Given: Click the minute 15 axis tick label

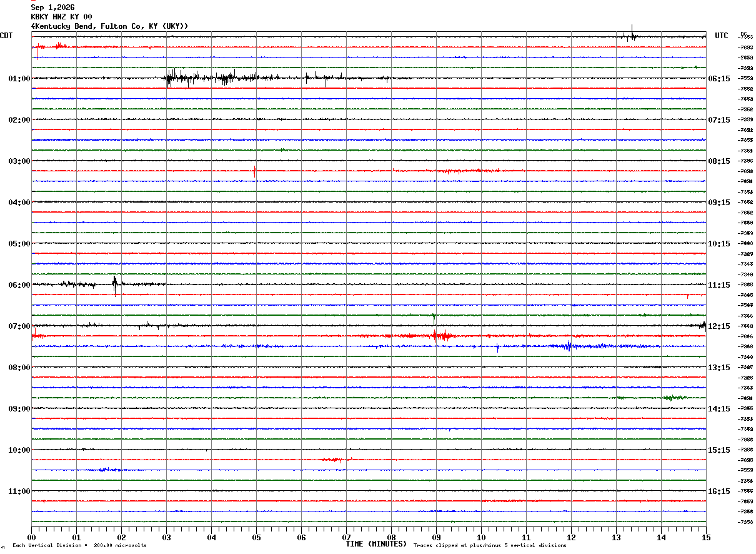Looking at the screenshot, I should click(x=706, y=537).
